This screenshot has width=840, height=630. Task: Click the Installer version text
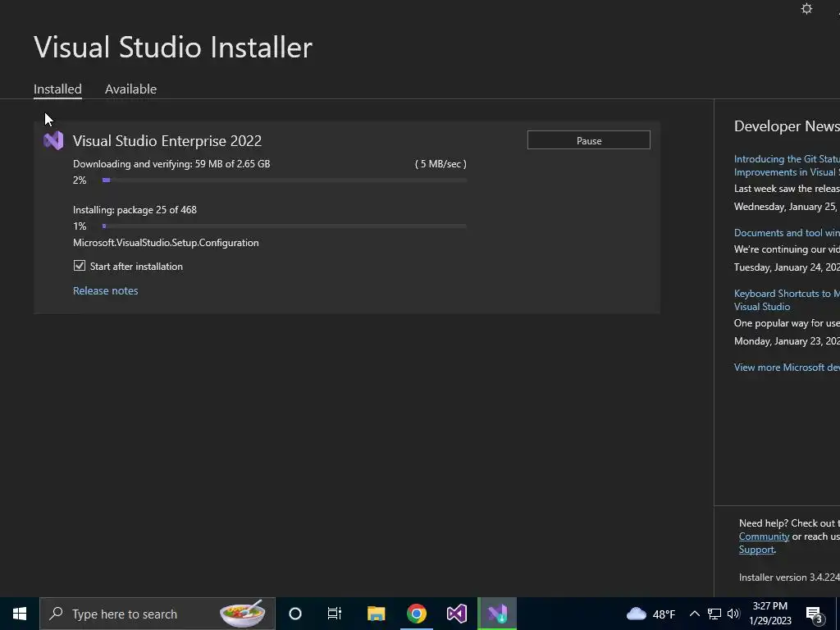click(789, 577)
